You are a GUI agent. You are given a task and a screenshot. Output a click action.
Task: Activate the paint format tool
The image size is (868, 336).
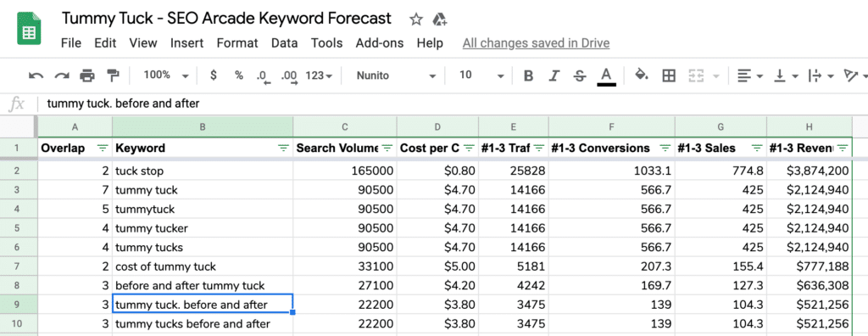point(113,76)
